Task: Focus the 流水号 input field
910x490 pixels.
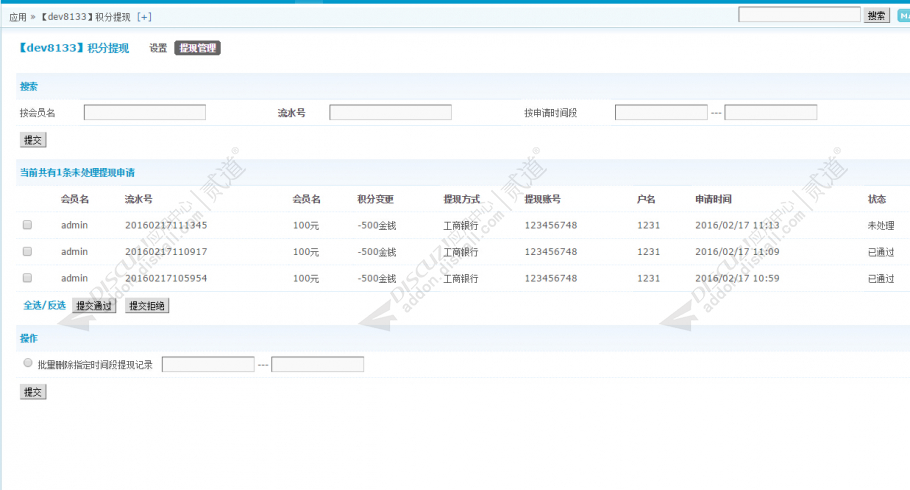Action: click(390, 112)
